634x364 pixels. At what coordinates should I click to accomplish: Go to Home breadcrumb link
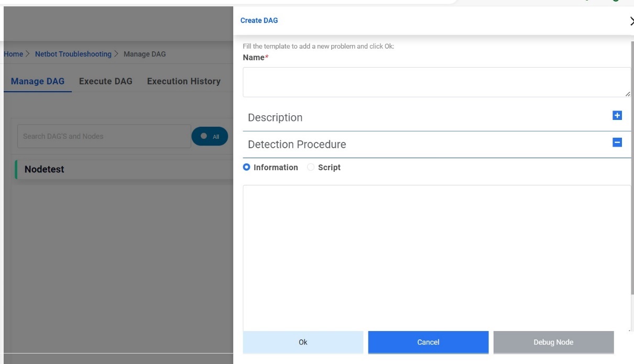click(13, 54)
